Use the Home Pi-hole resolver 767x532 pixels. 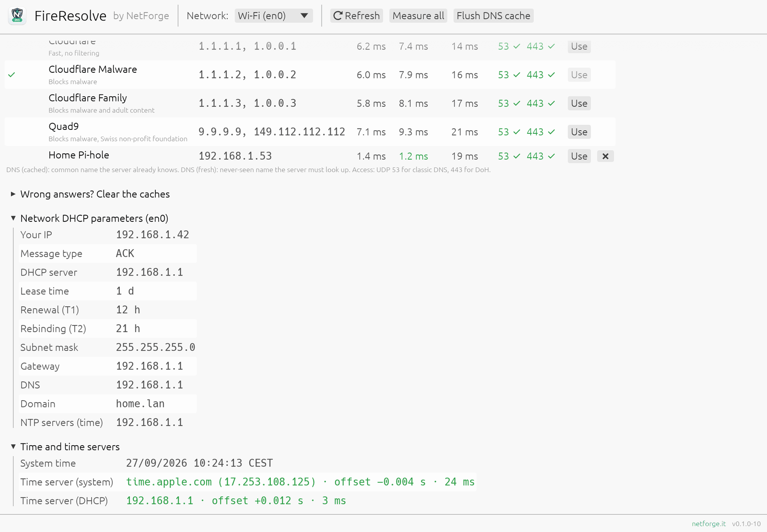(579, 156)
